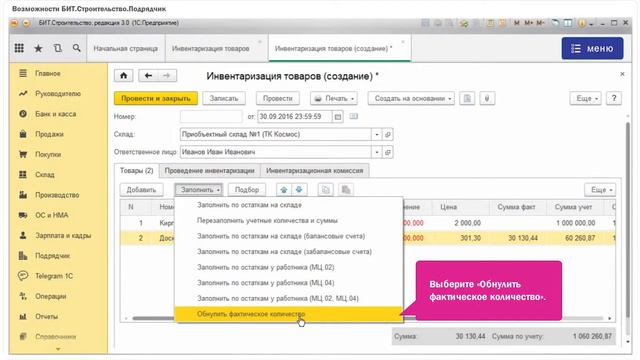Click the M- button in title bar
640x360 pixels.
coord(540,23)
